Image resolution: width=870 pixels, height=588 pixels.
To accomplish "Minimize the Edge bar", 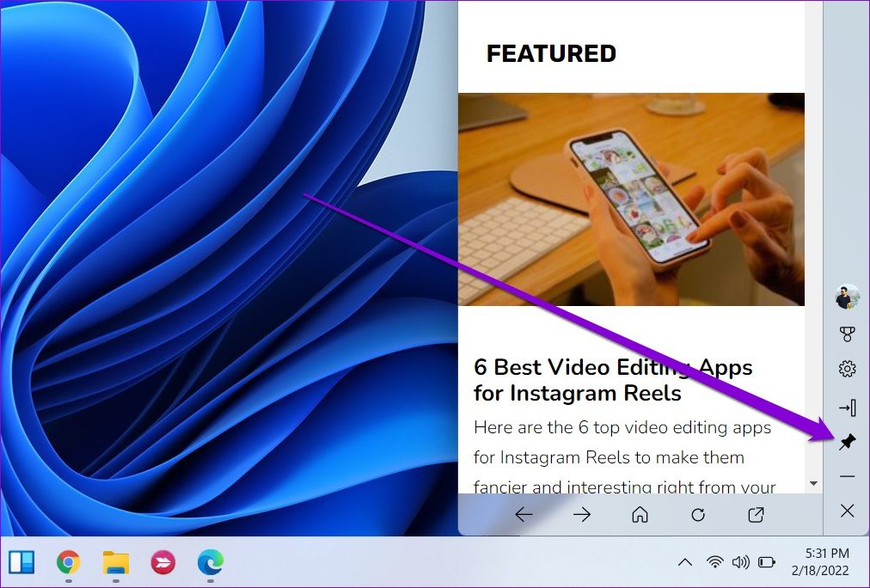I will tap(847, 476).
